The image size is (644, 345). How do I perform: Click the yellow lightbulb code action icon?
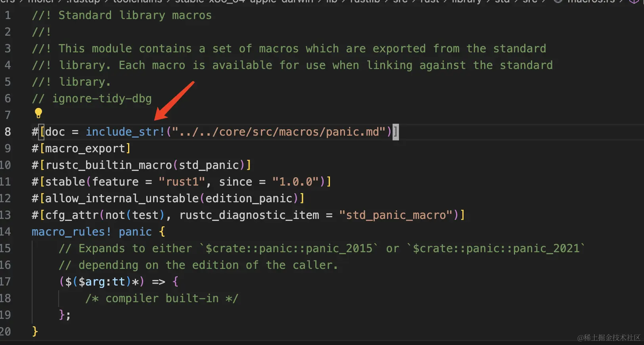[38, 113]
